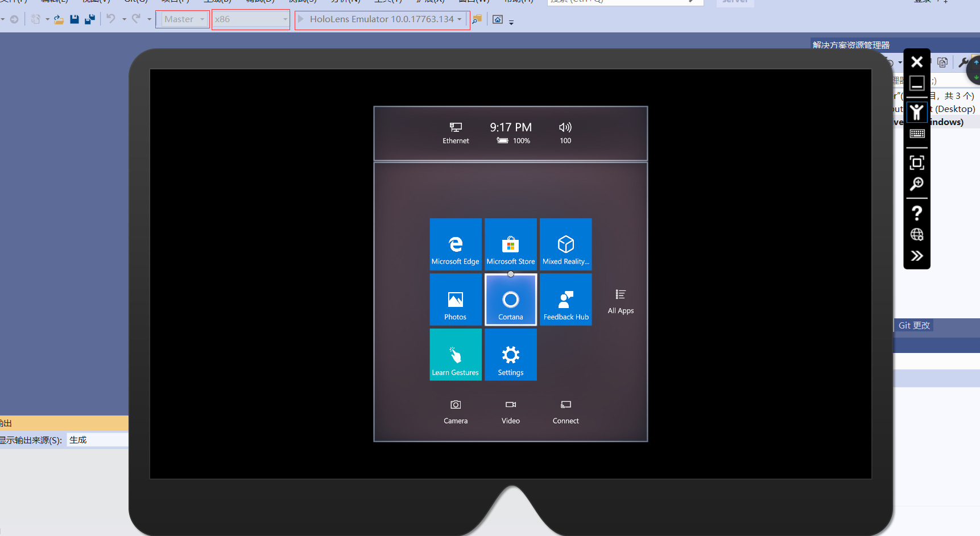Click the Solution Explorer wrench properties icon
This screenshot has height=536, width=980.
(963, 63)
